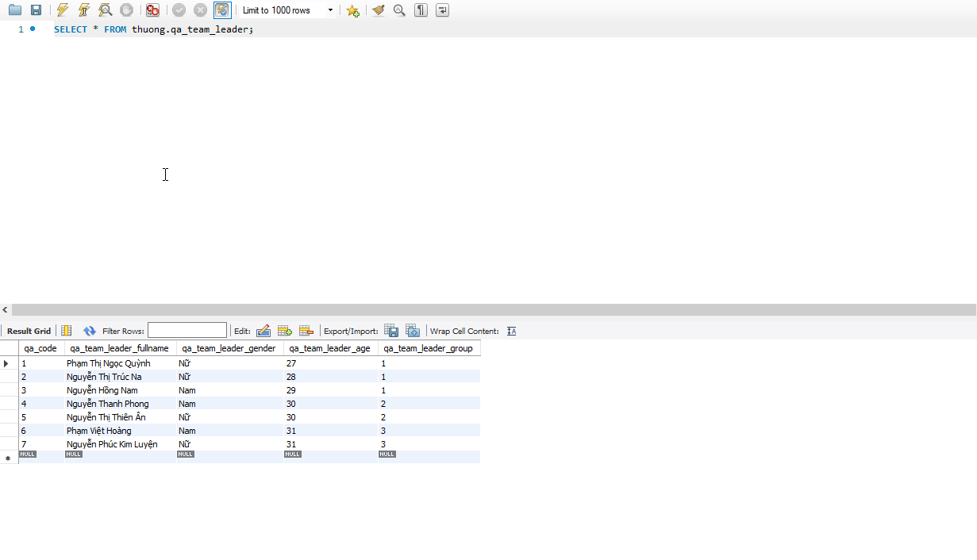Click the horizontal splitter scrollbar

pos(492,310)
